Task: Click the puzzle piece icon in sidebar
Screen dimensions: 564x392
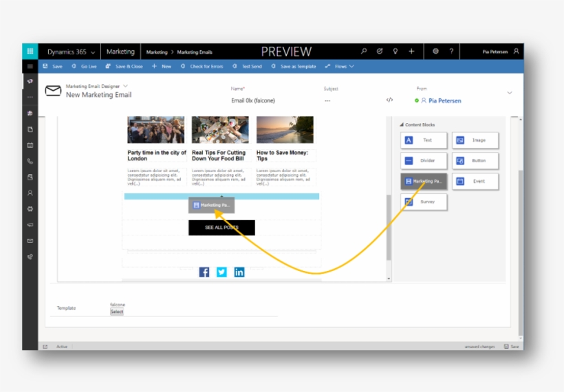Action: (30, 209)
